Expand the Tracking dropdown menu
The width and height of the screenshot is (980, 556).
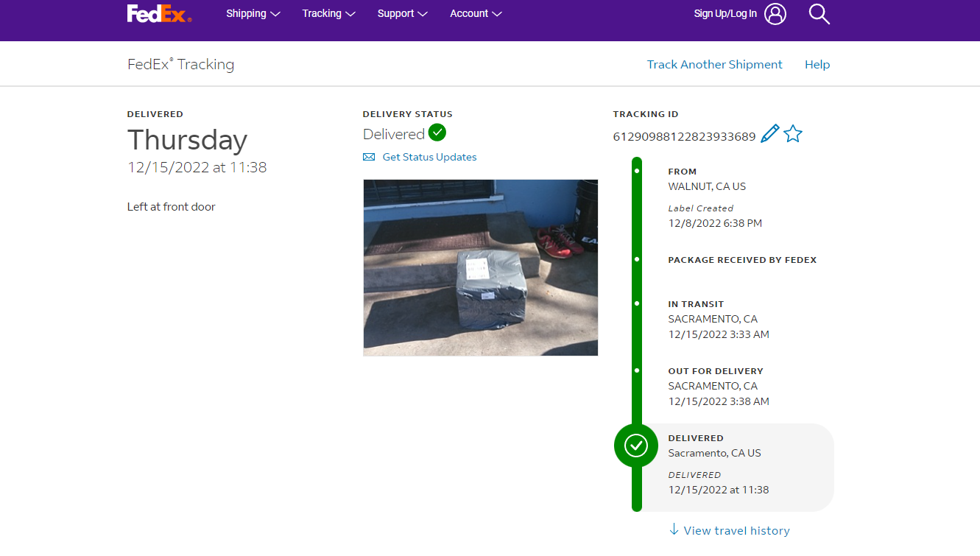[328, 14]
